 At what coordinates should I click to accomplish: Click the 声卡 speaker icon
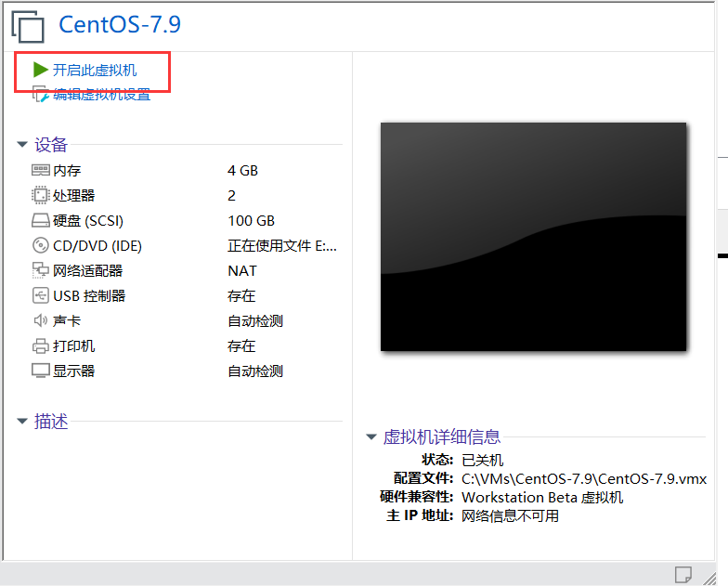(x=41, y=320)
